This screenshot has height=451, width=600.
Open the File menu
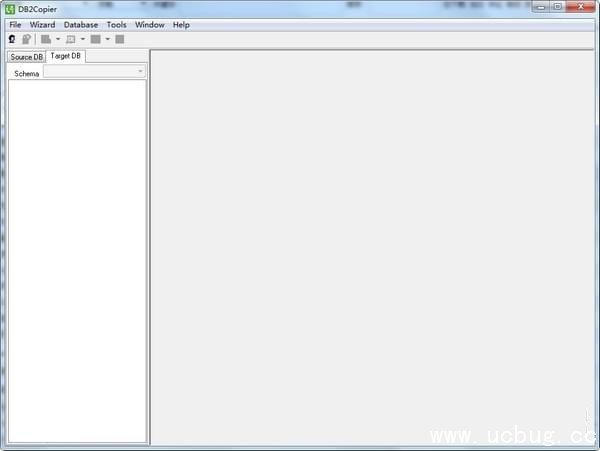pos(15,24)
